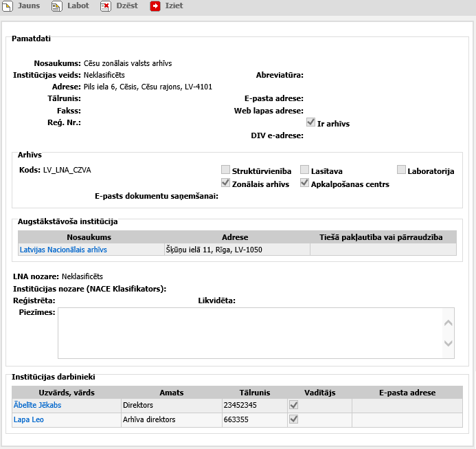Click the Nosaukums column header
Image resolution: width=476 pixels, height=449 pixels.
point(90,237)
